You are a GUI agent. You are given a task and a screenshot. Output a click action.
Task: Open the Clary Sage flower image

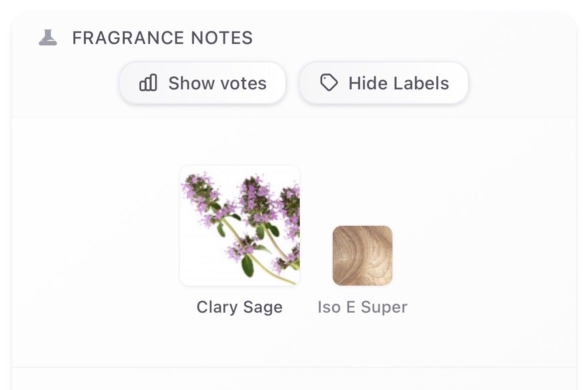click(x=240, y=226)
